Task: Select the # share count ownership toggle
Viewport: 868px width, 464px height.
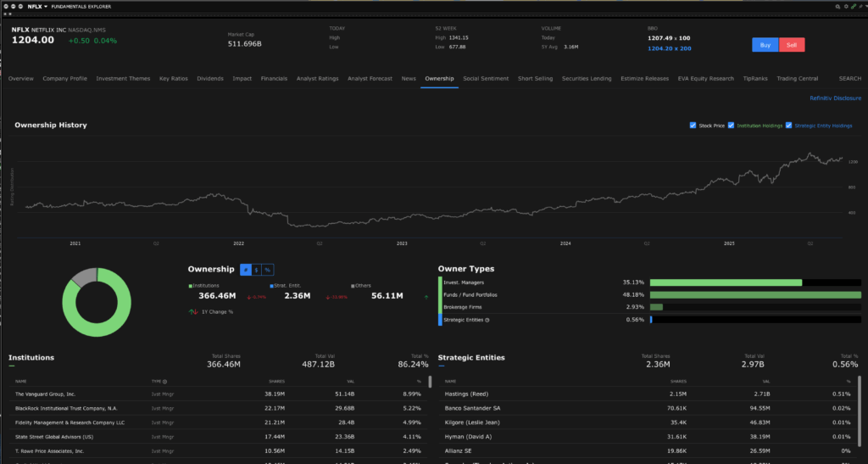Action: pos(245,269)
